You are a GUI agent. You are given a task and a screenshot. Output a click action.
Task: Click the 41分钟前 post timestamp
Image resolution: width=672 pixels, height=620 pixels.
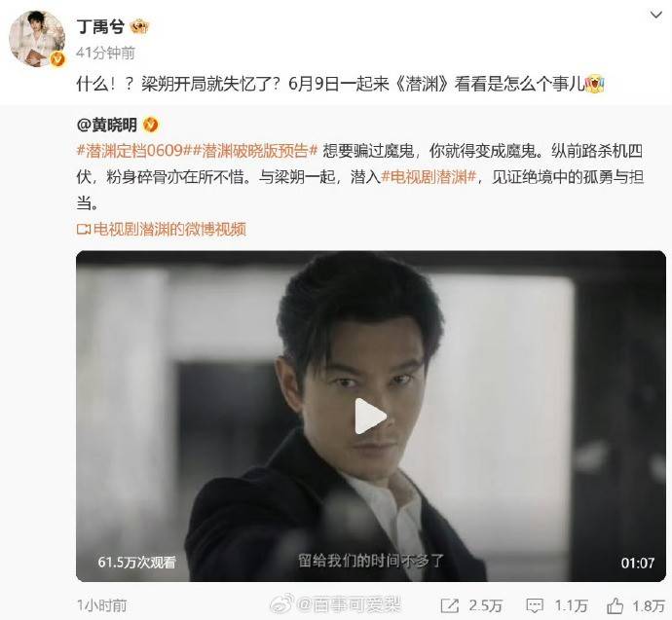105,53
